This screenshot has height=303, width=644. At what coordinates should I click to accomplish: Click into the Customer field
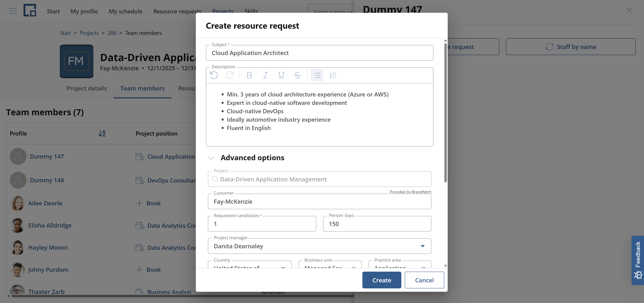320,202
